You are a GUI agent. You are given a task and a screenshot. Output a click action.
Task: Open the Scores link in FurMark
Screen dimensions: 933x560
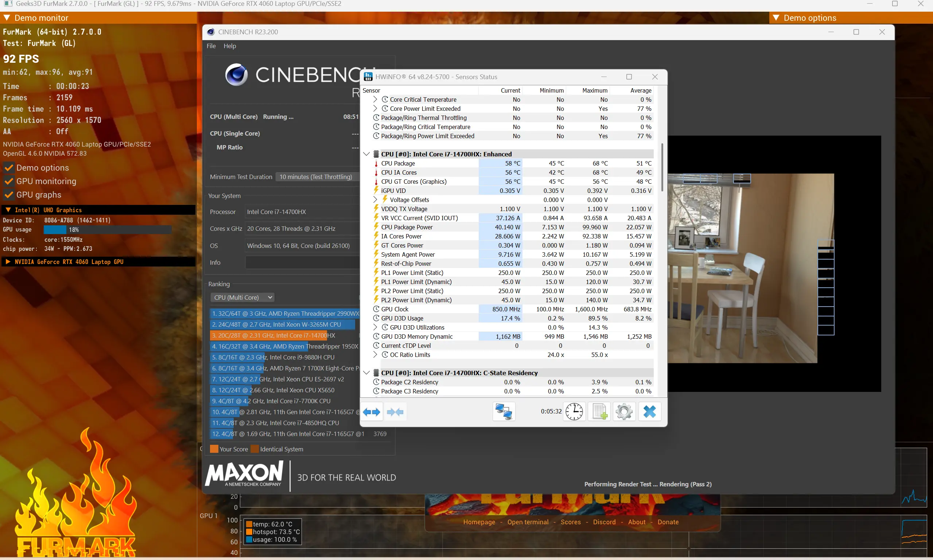pos(571,522)
